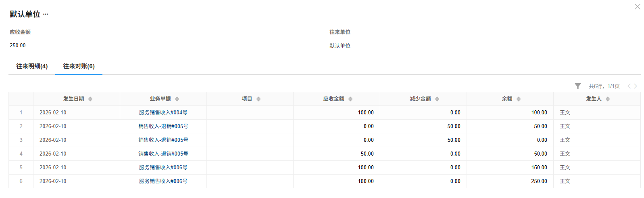
Task: Click the filter funnel icon above table
Action: tap(577, 86)
